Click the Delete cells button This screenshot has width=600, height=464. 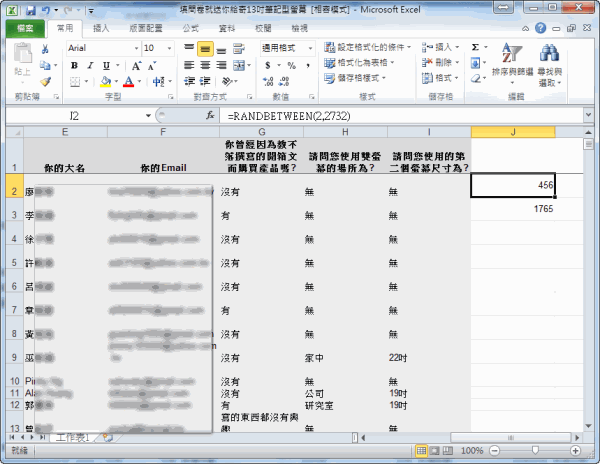(x=440, y=62)
